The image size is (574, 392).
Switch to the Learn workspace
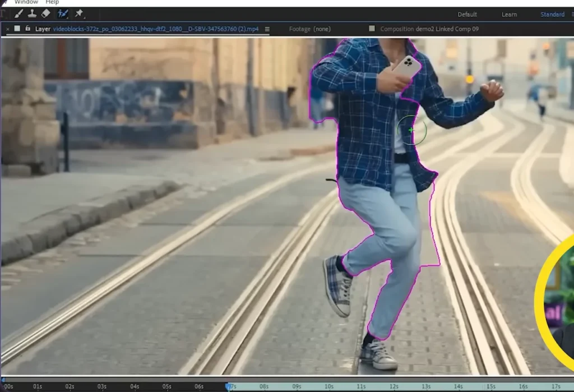click(509, 14)
